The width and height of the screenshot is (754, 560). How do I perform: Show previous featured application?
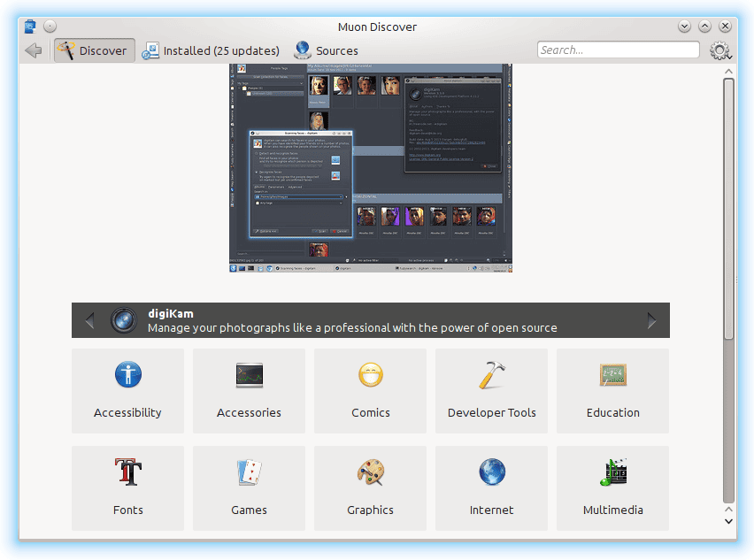pyautogui.click(x=89, y=320)
